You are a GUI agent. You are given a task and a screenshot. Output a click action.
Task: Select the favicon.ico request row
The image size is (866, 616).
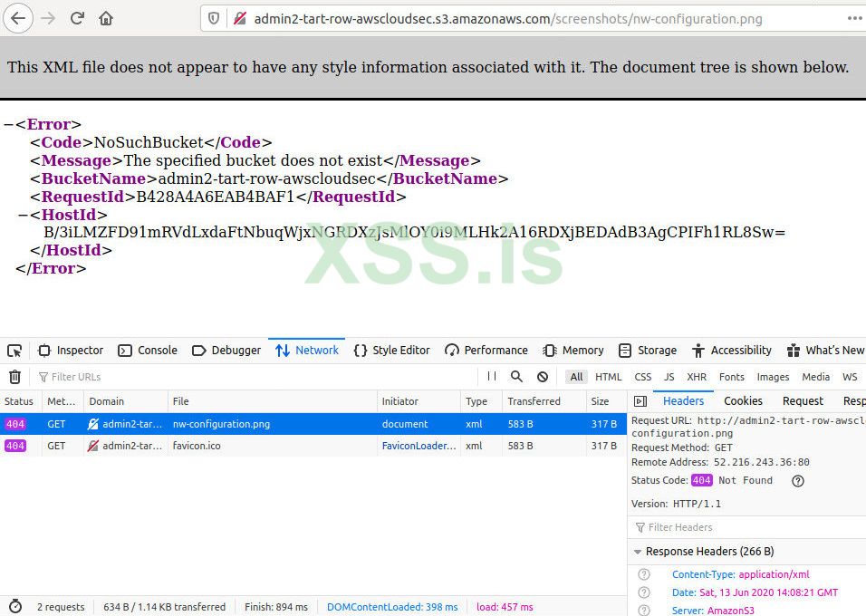coord(313,446)
